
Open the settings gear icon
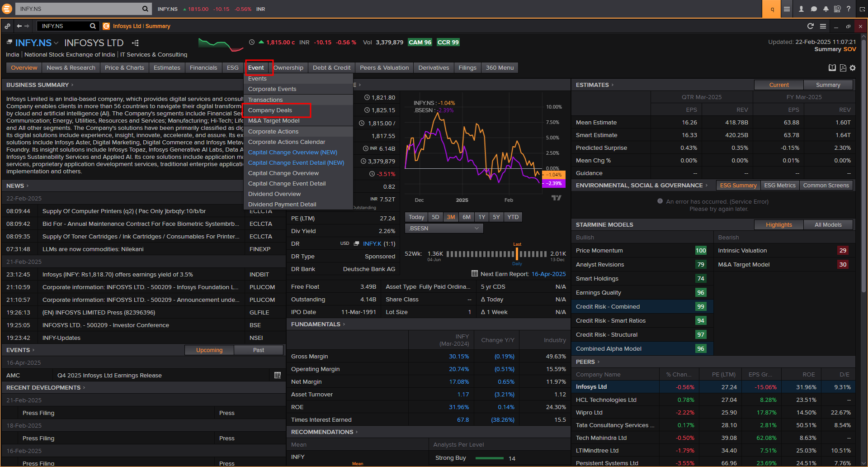click(853, 68)
